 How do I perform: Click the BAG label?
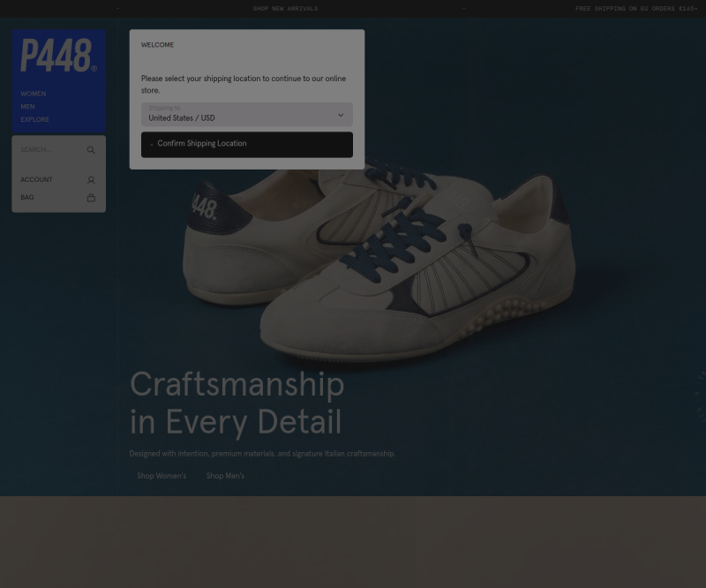pos(27,198)
